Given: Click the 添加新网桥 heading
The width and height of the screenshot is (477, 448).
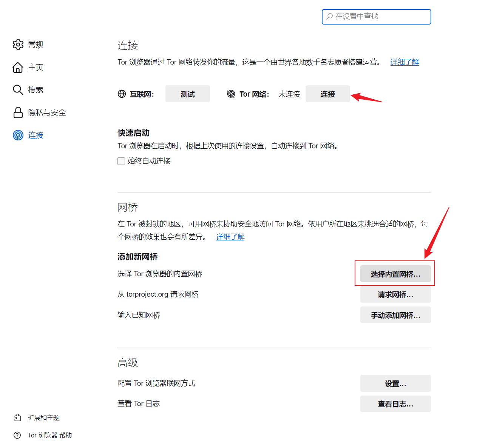Looking at the screenshot, I should coord(137,257).
